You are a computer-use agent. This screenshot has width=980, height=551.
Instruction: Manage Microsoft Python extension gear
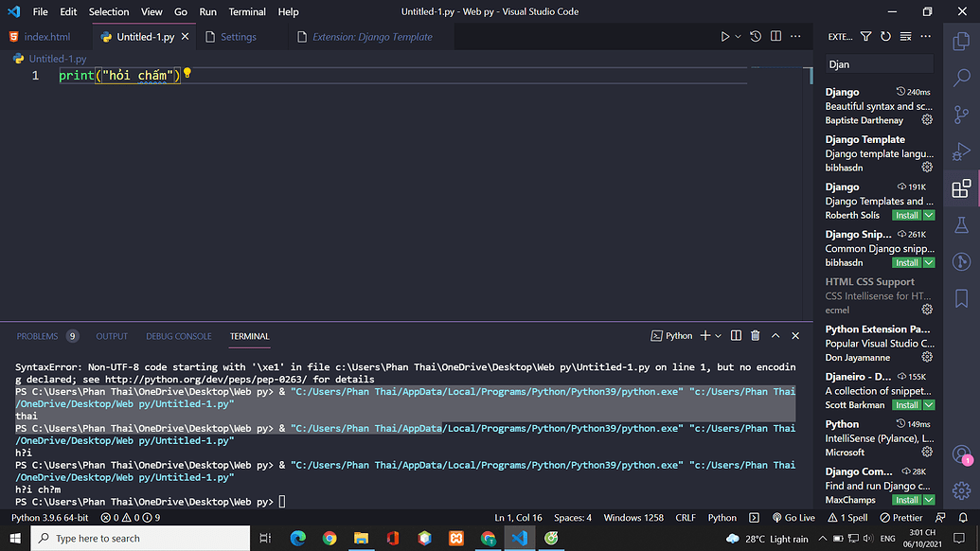point(927,453)
